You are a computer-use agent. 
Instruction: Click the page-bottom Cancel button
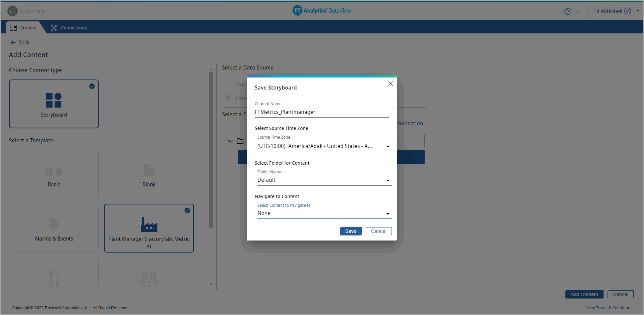(x=621, y=294)
